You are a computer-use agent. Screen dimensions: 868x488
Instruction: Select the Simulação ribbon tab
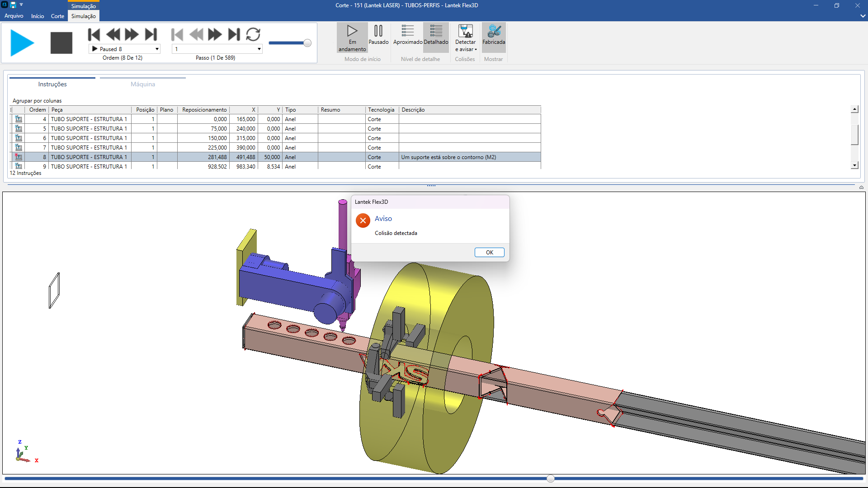(x=84, y=16)
